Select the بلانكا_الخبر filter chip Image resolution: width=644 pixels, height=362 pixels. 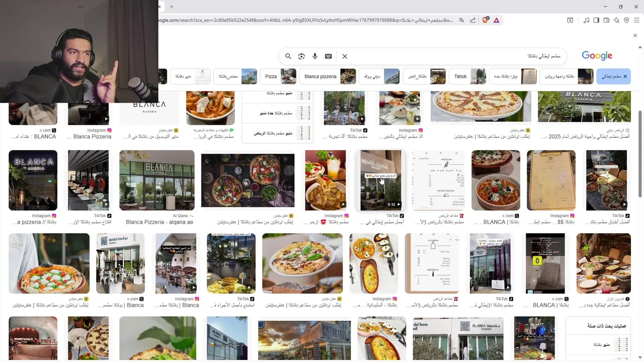[424, 76]
